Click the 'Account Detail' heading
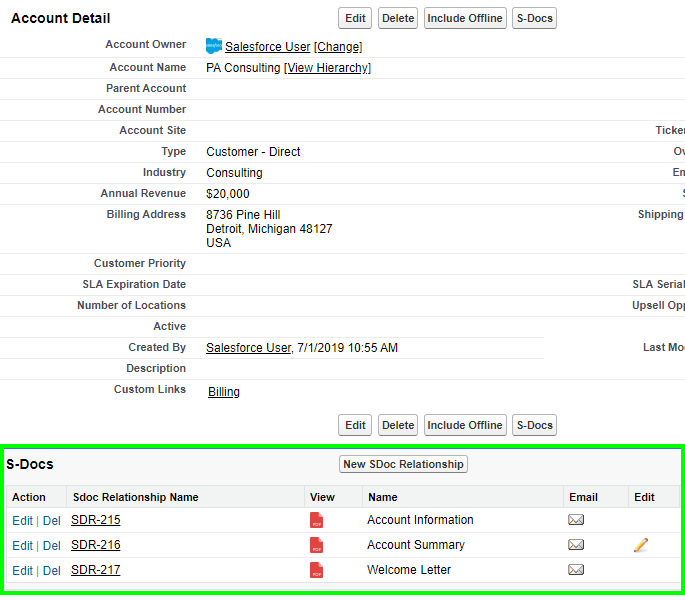Viewport: 685px width, 600px height. pos(61,18)
